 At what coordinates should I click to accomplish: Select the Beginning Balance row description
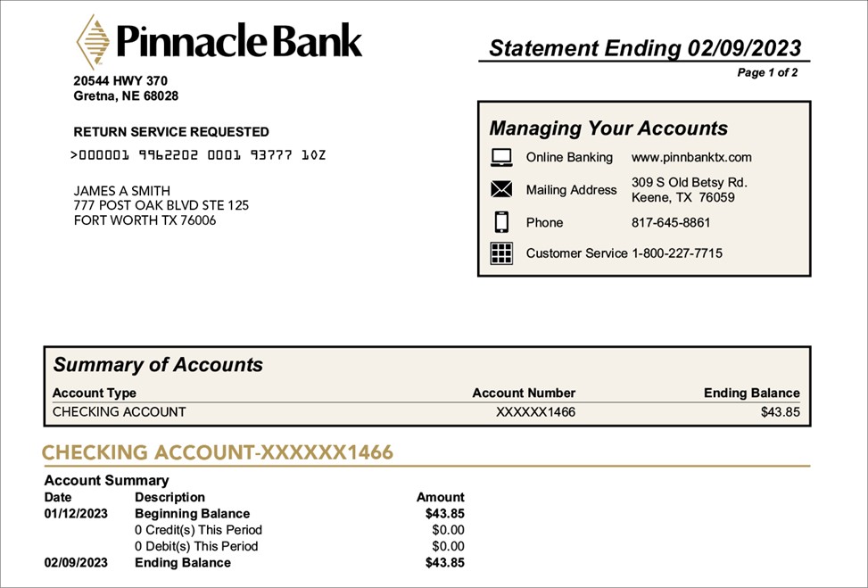[x=192, y=514]
